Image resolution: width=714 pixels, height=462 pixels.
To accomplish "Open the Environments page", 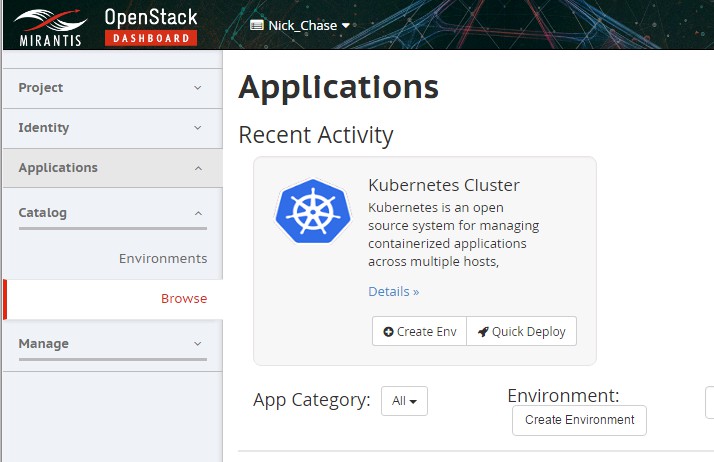I will coord(163,259).
